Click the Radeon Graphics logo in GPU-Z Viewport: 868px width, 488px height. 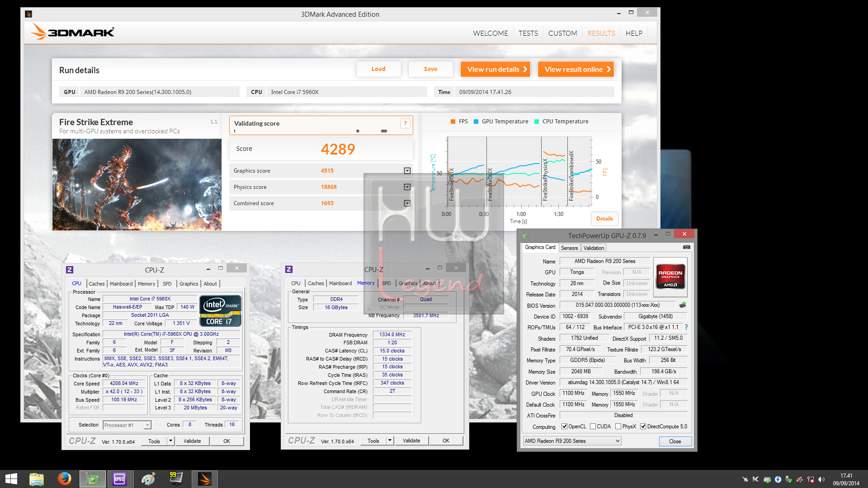[x=670, y=276]
